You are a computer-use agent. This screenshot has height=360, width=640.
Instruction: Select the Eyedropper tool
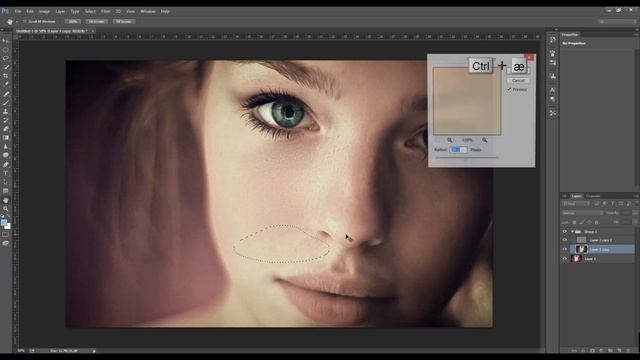point(6,84)
